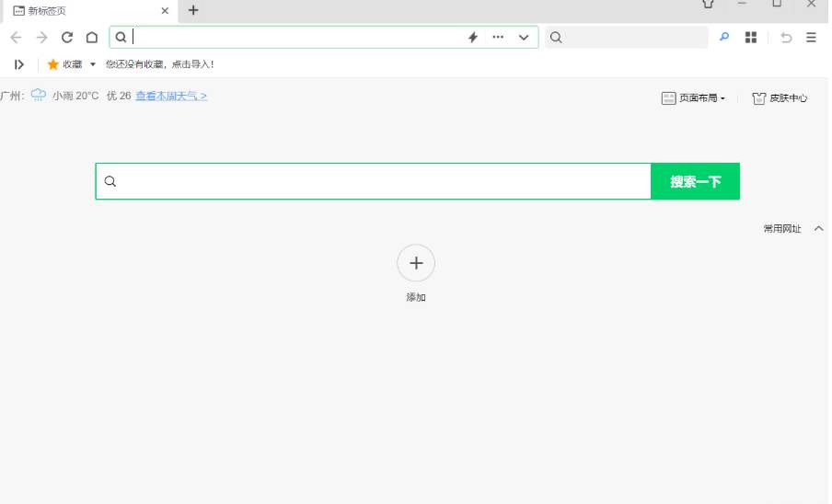This screenshot has height=504, width=832.
Task: Click the forward navigation arrow
Action: pyautogui.click(x=41, y=38)
